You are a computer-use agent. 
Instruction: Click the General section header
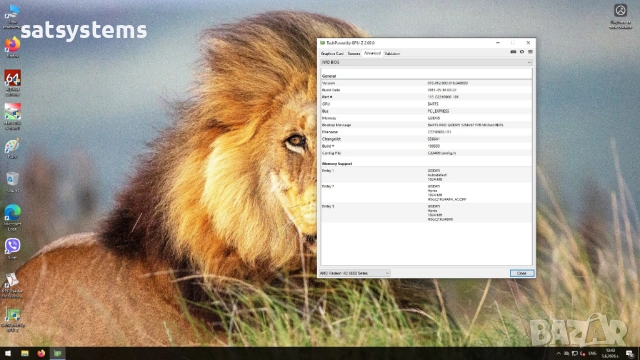pyautogui.click(x=329, y=76)
